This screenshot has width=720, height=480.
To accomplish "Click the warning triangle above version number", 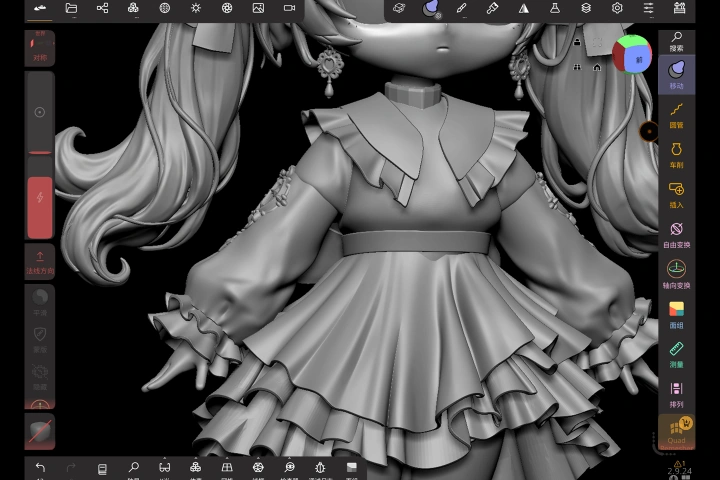I will point(677,464).
